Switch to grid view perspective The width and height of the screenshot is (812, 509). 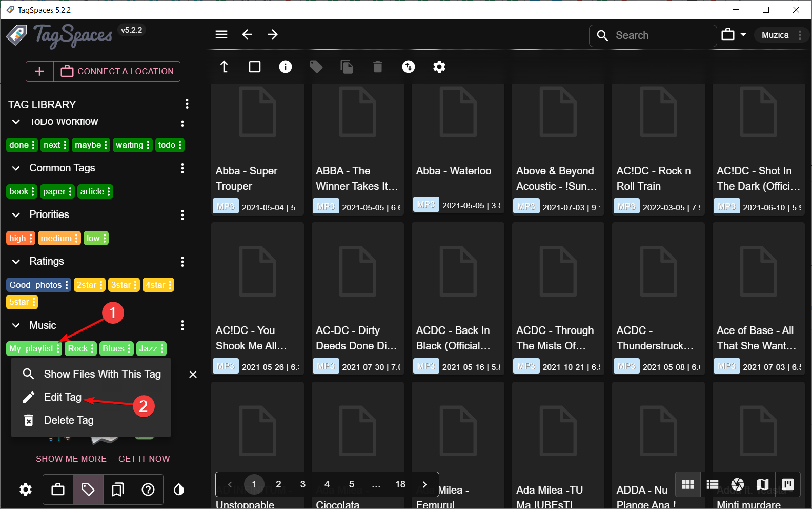[x=688, y=484]
